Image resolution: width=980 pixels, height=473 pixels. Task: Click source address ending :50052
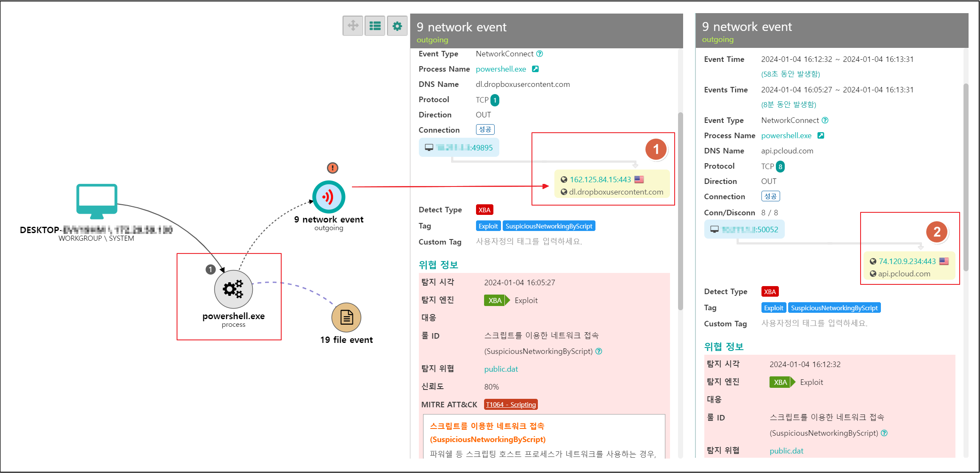click(x=750, y=229)
